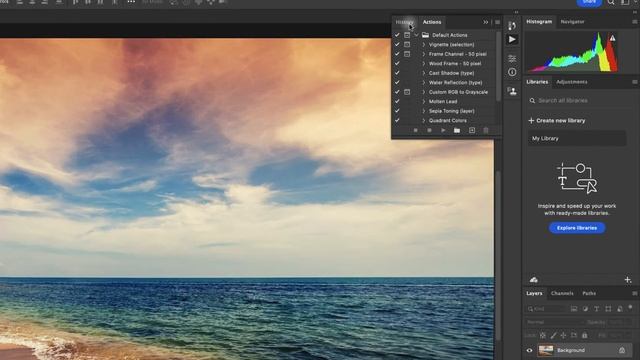Toggle the Custom RGB to Grayscale checkmark
Image resolution: width=640 pixels, height=360 pixels.
coord(397,92)
